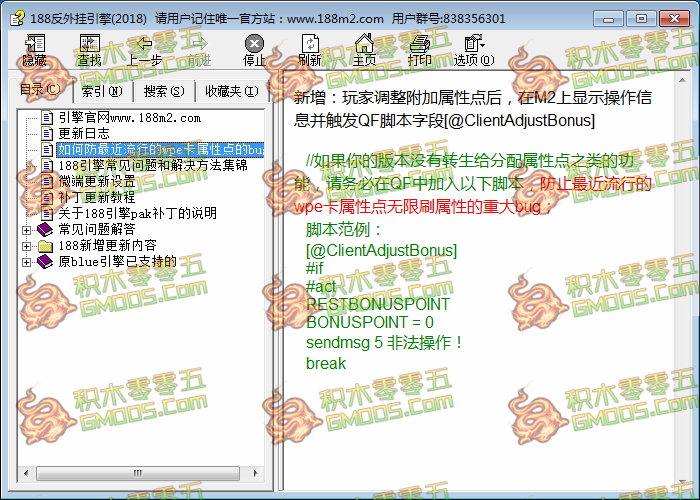Open the 微端更新设置 topic

[97, 182]
